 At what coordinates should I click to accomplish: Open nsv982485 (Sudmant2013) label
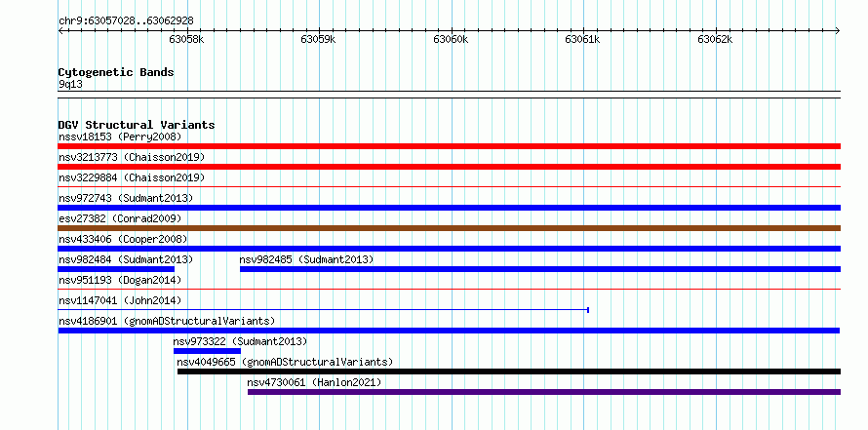click(x=306, y=259)
